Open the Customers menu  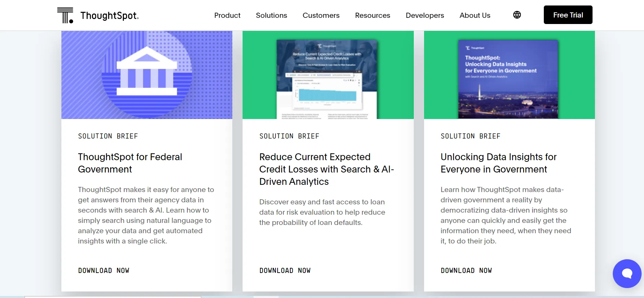(x=321, y=15)
